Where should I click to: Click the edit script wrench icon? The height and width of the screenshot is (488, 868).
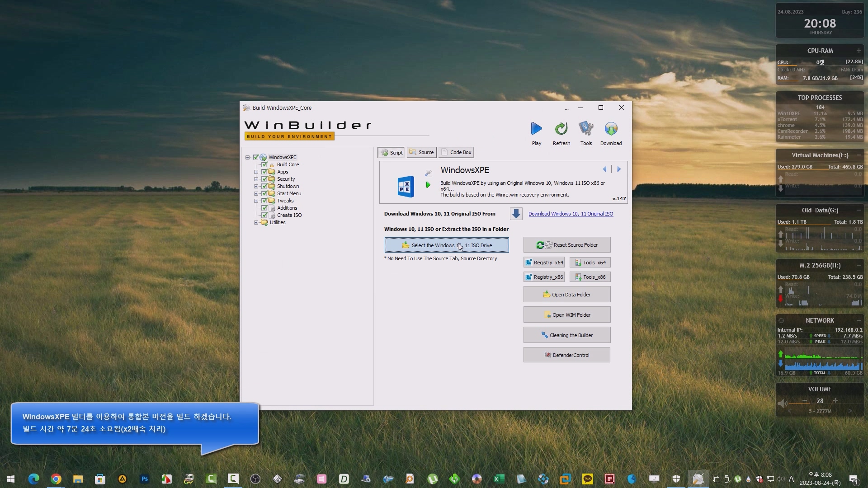coord(428,173)
